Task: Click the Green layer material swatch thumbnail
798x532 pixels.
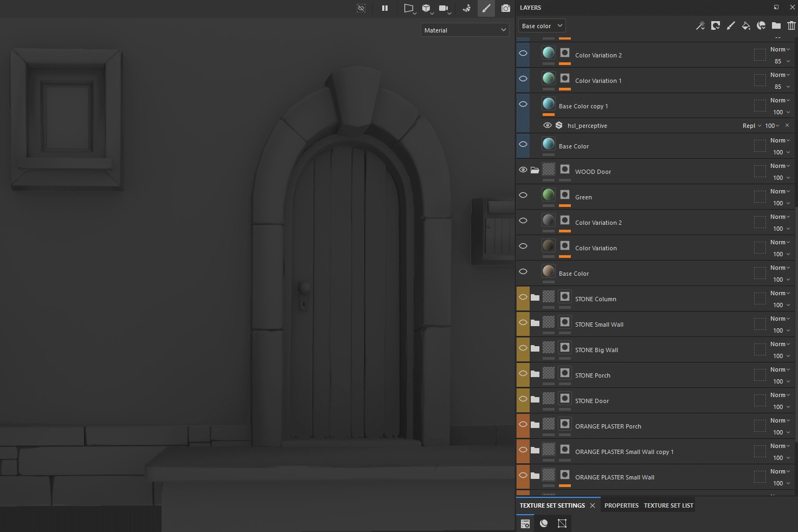Action: pos(549,194)
